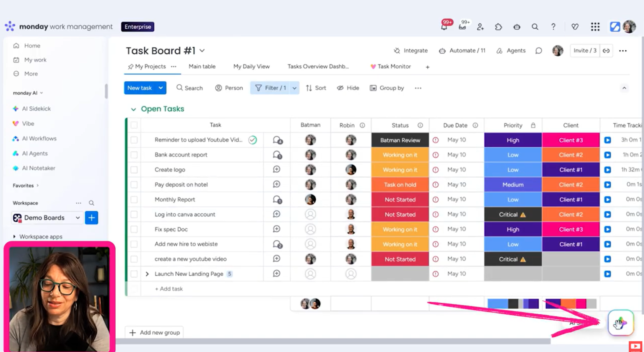Image resolution: width=644 pixels, height=352 pixels.
Task: Open the Filter dropdown arrow
Action: [x=294, y=88]
